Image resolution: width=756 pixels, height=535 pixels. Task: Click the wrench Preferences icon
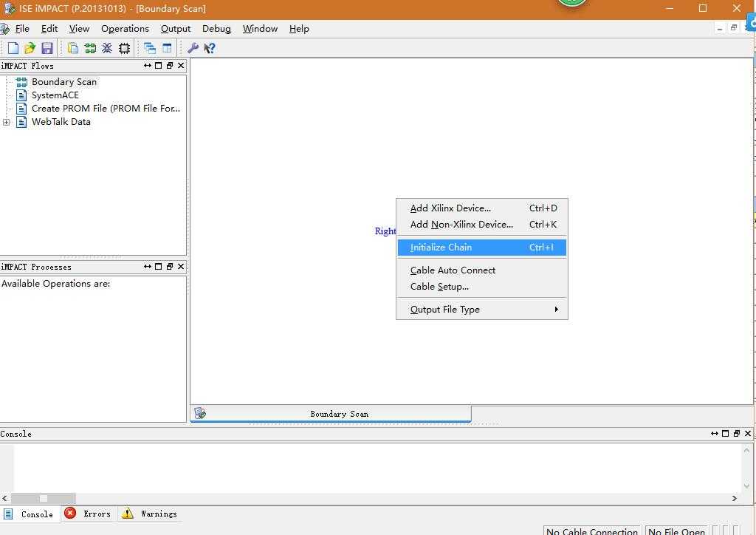click(193, 48)
